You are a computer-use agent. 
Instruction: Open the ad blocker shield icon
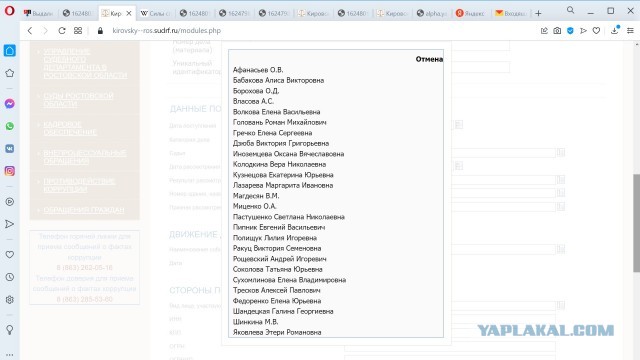click(570, 31)
